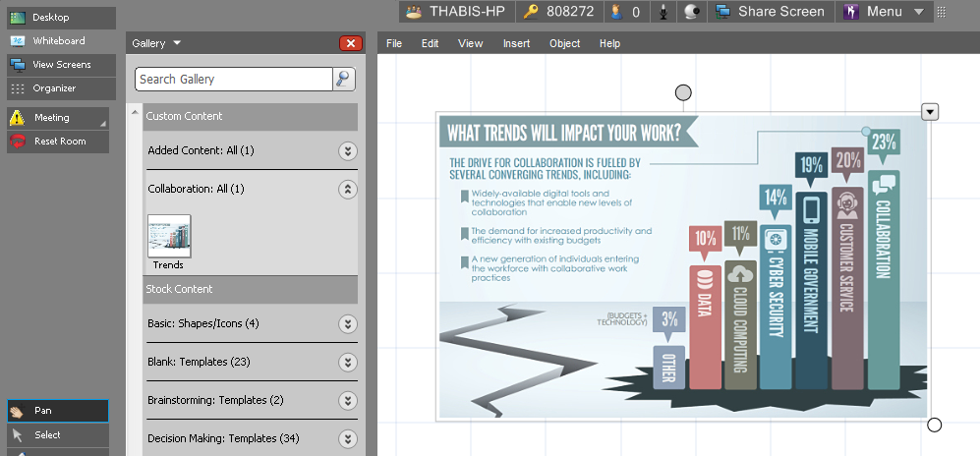
Task: Open the Desktop view from sidebar
Action: tap(58, 18)
